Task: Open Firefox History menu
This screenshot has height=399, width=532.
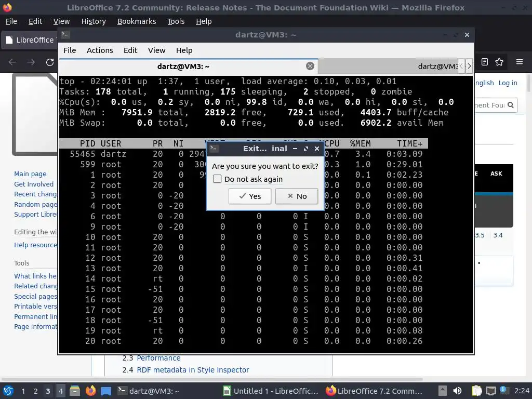Action: (x=94, y=21)
